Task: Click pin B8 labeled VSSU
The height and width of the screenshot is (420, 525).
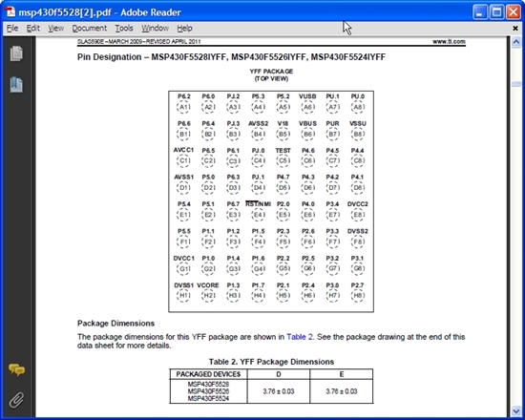Action: pyautogui.click(x=358, y=134)
